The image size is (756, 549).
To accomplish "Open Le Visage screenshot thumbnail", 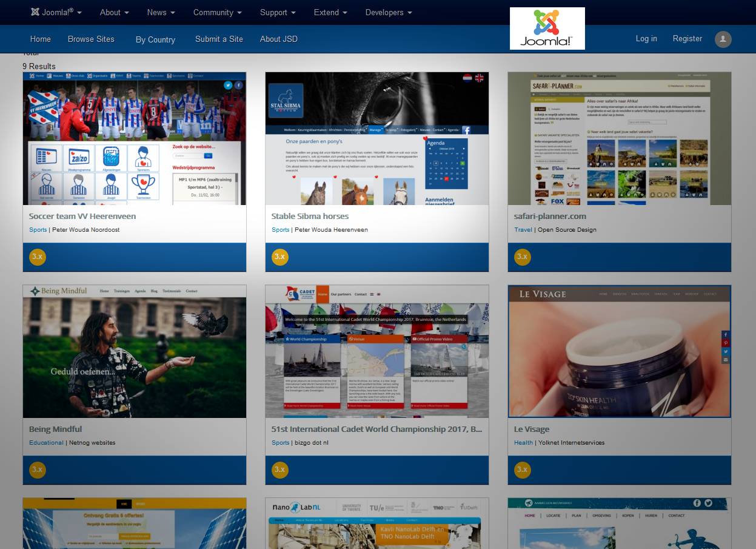I will point(620,351).
